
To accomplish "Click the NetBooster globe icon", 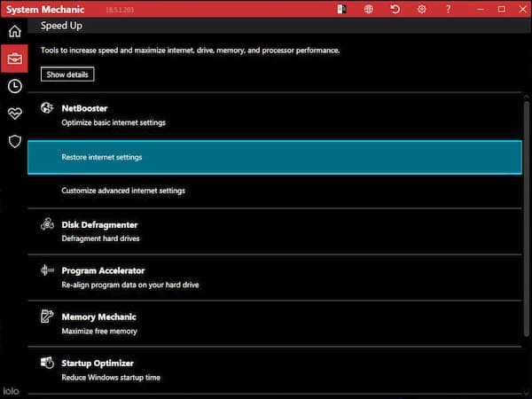I will [47, 108].
